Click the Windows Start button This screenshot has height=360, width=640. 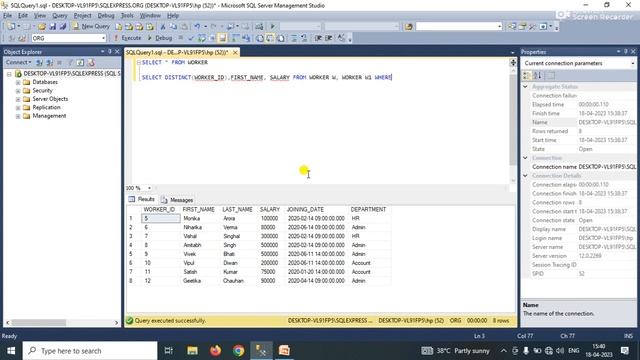(11, 351)
